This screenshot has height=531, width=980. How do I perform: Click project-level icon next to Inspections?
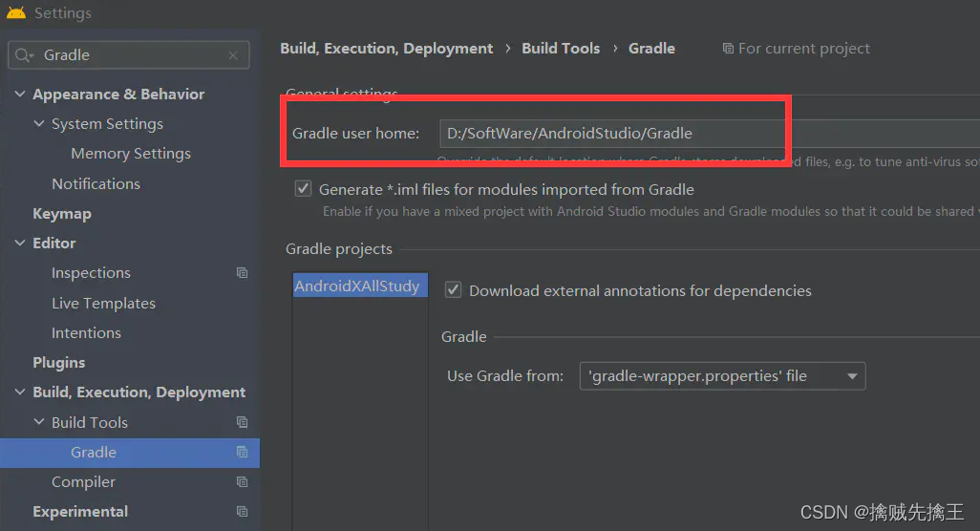[x=242, y=273]
